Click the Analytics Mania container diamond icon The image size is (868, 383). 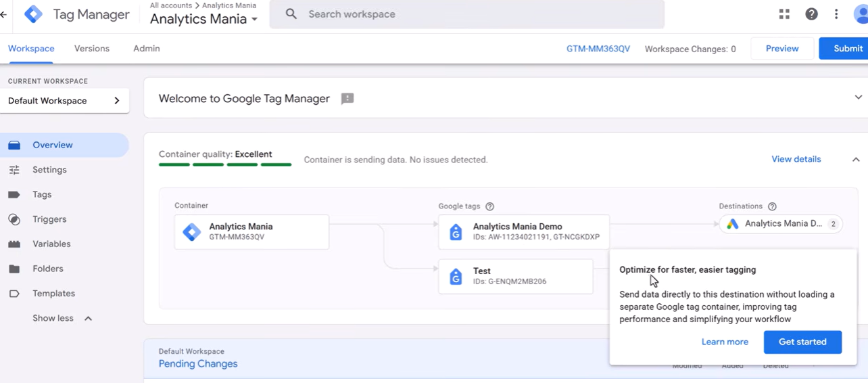point(192,232)
